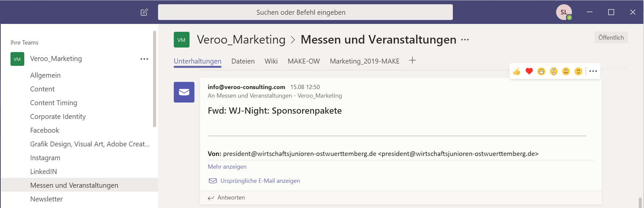The width and height of the screenshot is (644, 208).
Task: Open the Wiki tab
Action: coord(271,61)
